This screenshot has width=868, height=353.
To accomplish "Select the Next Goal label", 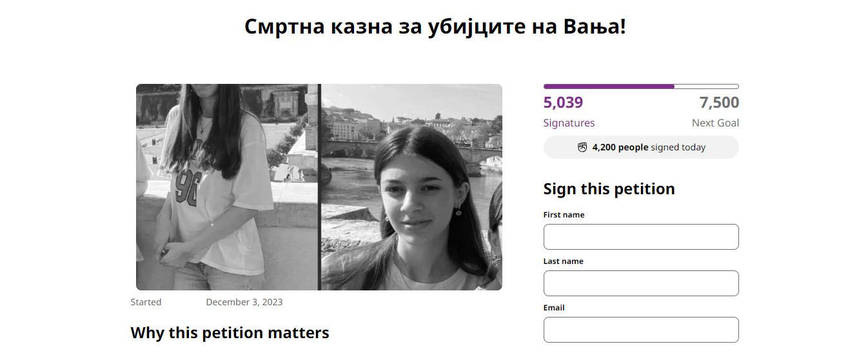I will click(715, 123).
